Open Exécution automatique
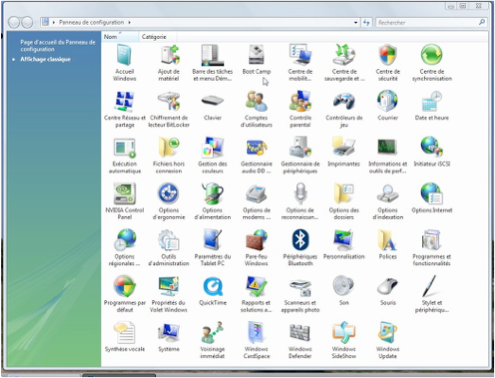 (x=124, y=155)
